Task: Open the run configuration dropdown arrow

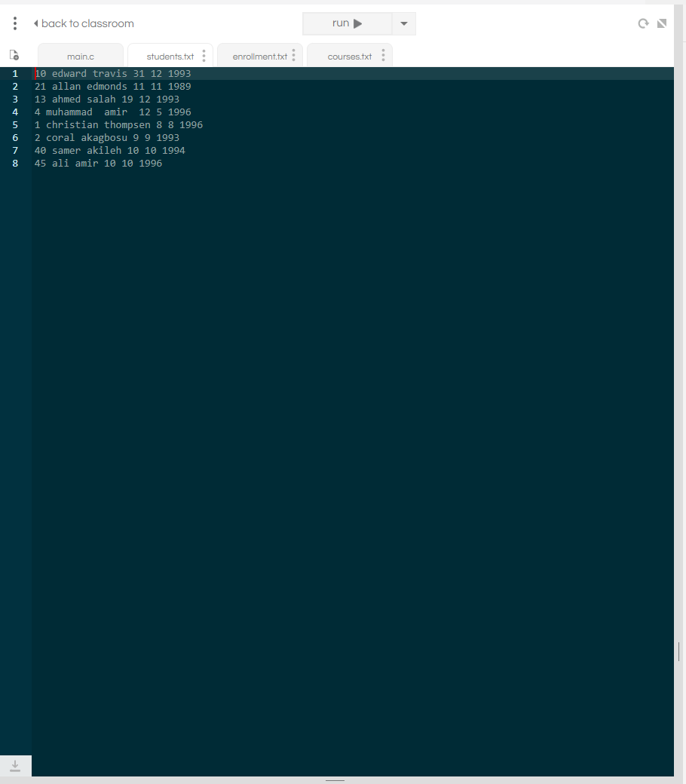Action: 404,23
